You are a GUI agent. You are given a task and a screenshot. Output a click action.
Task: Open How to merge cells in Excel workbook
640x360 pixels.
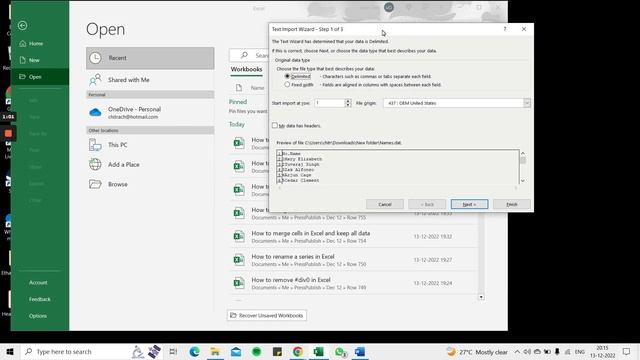pos(353,237)
